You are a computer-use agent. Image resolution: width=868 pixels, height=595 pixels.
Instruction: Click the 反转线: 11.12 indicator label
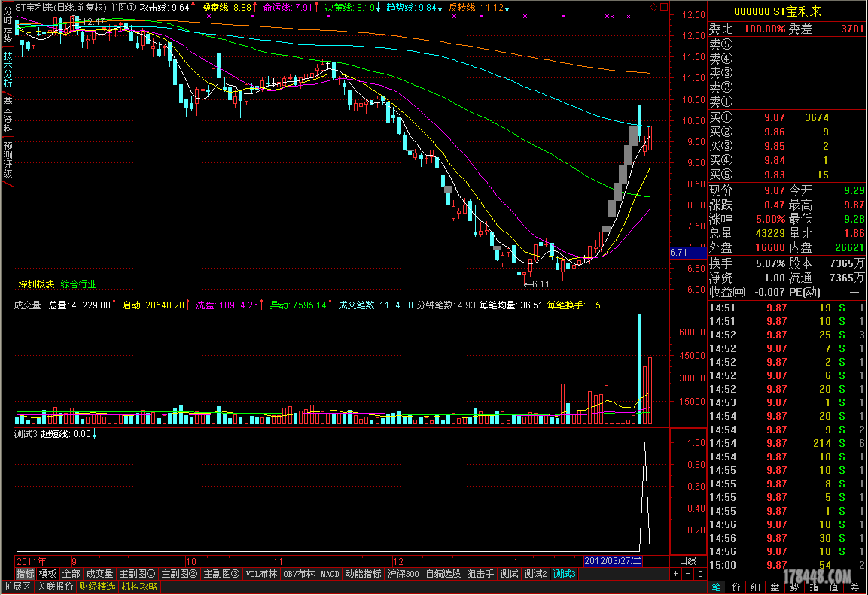click(x=479, y=8)
